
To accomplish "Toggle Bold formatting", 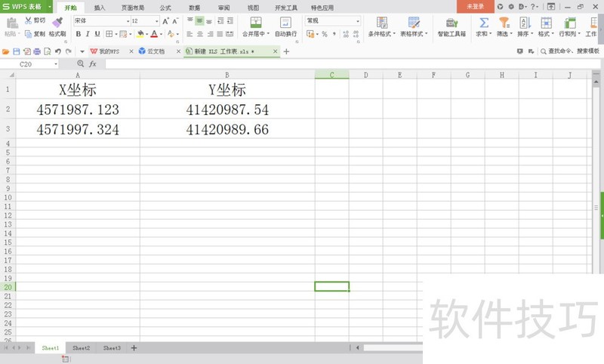I will 79,34.
